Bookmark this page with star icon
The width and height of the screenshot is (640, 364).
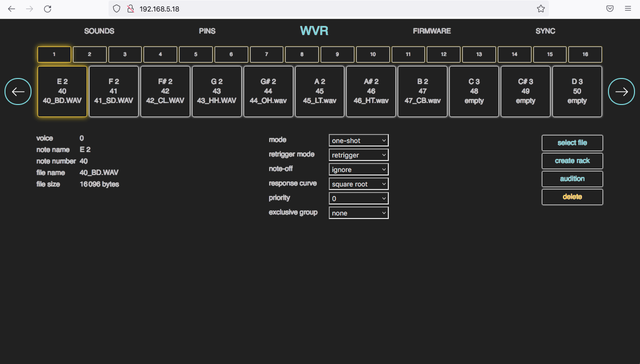540,9
